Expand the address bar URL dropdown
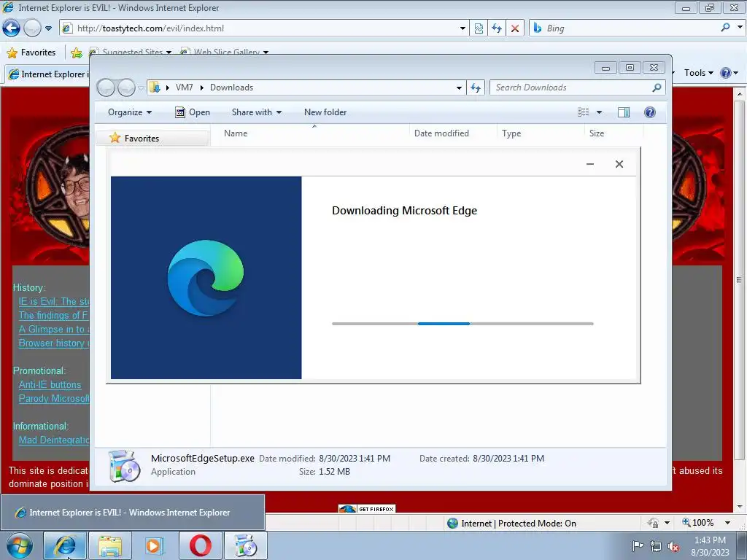747x560 pixels. coord(462,28)
